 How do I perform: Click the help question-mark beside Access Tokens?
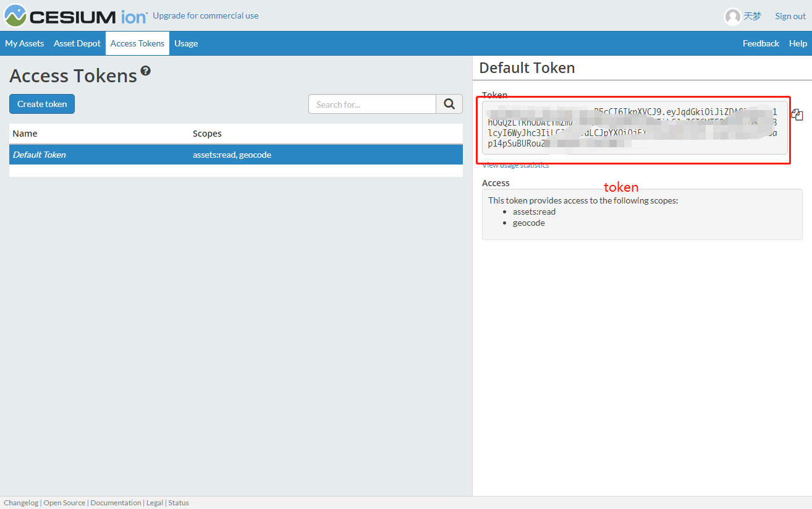pos(145,71)
